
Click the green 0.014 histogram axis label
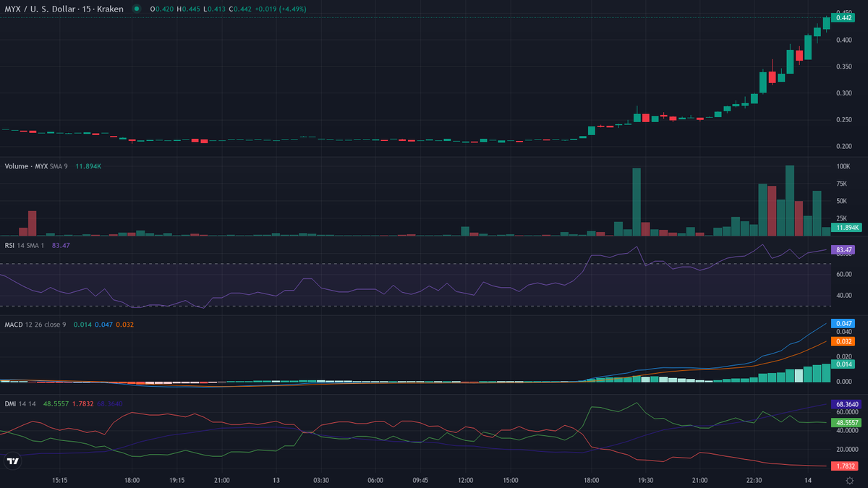pos(844,363)
